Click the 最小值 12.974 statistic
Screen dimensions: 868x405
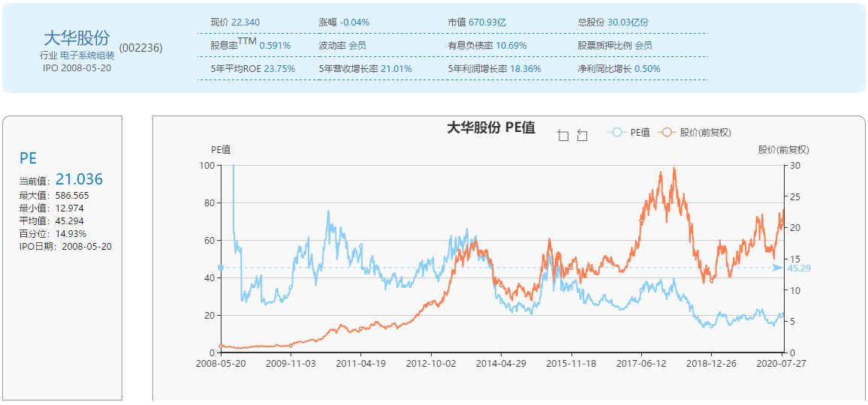click(52, 208)
